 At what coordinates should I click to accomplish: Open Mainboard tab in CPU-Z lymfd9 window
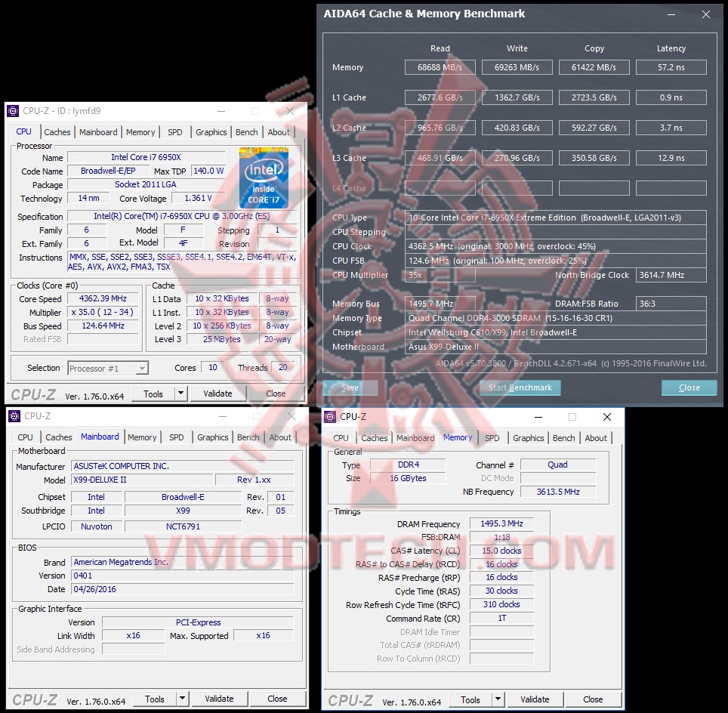pos(98,132)
